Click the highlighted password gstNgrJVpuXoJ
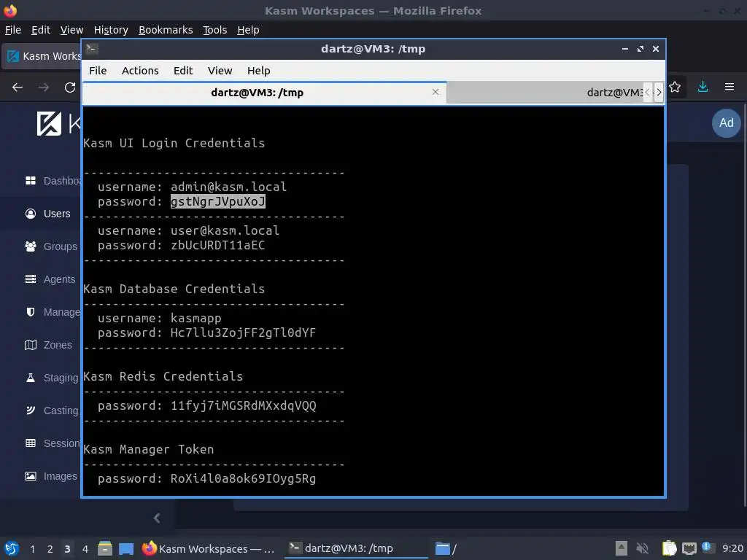Screen dimensions: 747x560 217,201
